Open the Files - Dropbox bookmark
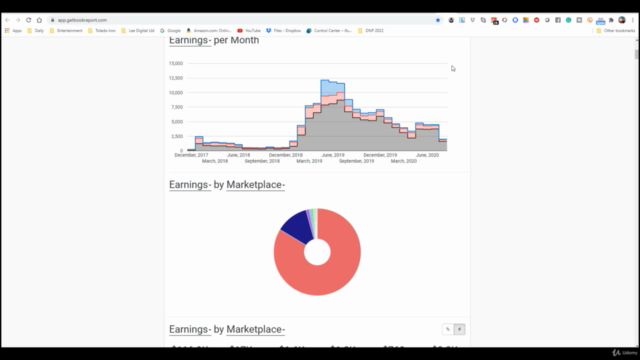 click(x=283, y=31)
